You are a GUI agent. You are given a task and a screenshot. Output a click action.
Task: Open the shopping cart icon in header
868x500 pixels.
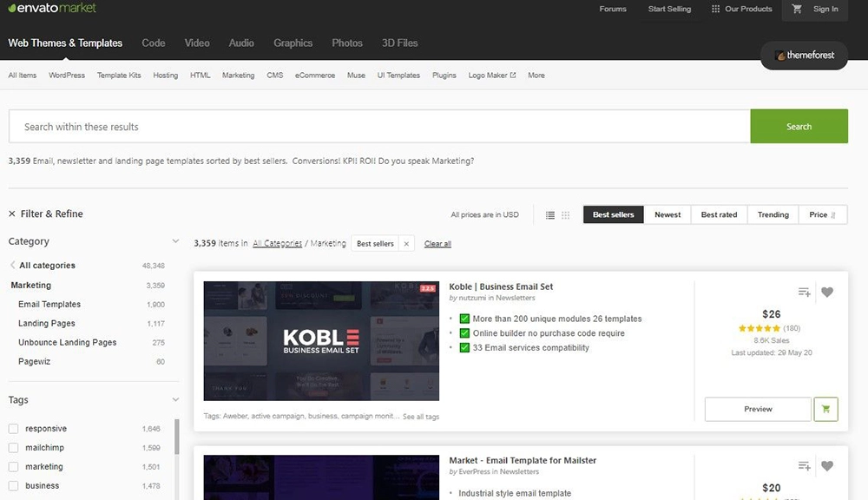coord(797,9)
